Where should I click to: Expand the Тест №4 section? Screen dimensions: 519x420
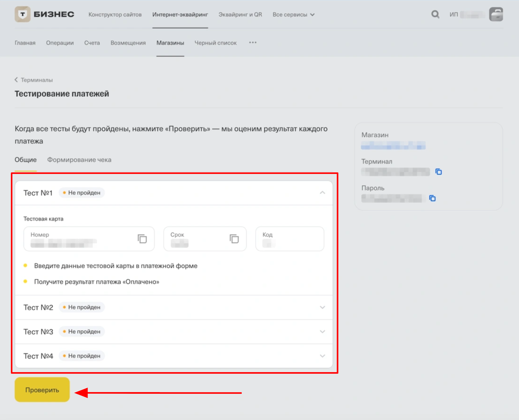click(322, 356)
